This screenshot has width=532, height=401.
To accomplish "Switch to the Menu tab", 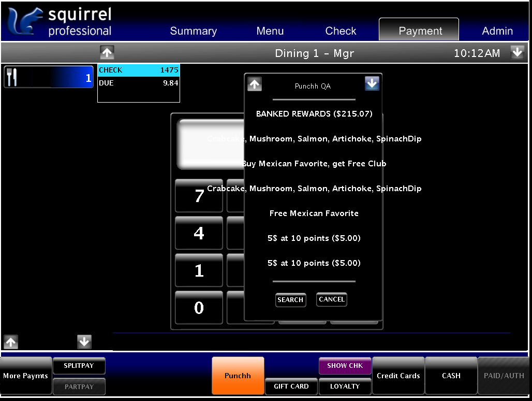I will 270,31.
